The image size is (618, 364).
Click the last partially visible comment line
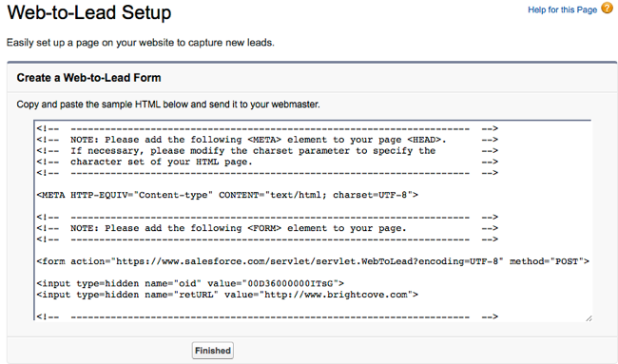tap(267, 316)
